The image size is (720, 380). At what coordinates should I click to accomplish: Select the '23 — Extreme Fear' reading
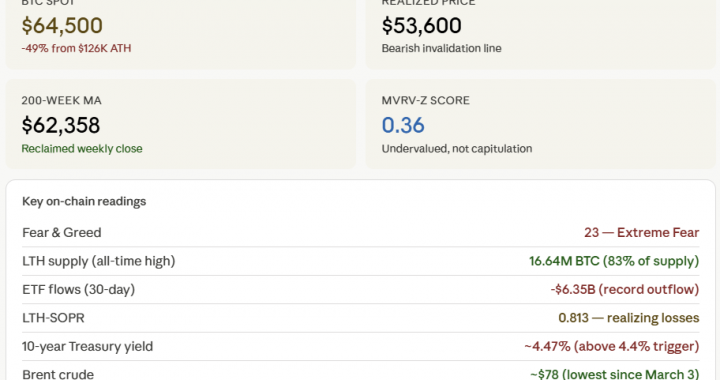point(641,233)
